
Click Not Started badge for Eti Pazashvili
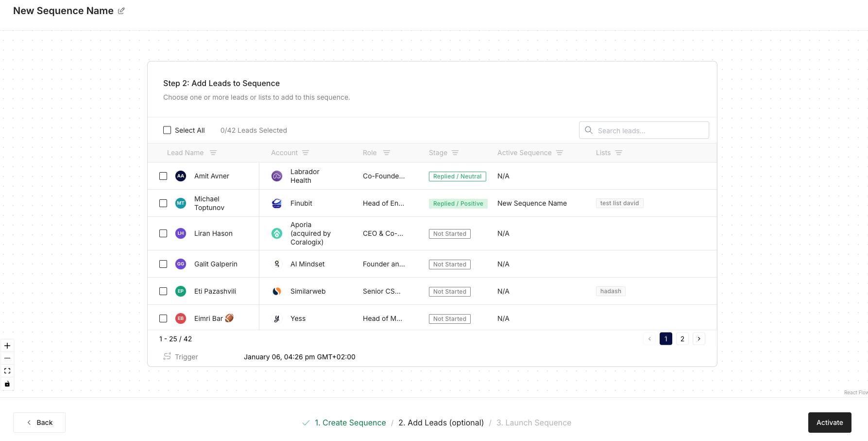click(x=450, y=292)
